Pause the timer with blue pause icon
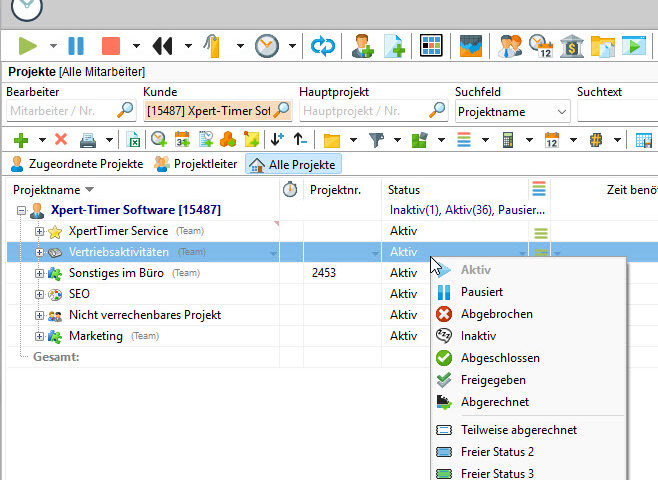This screenshot has width=658, height=480. (76, 45)
